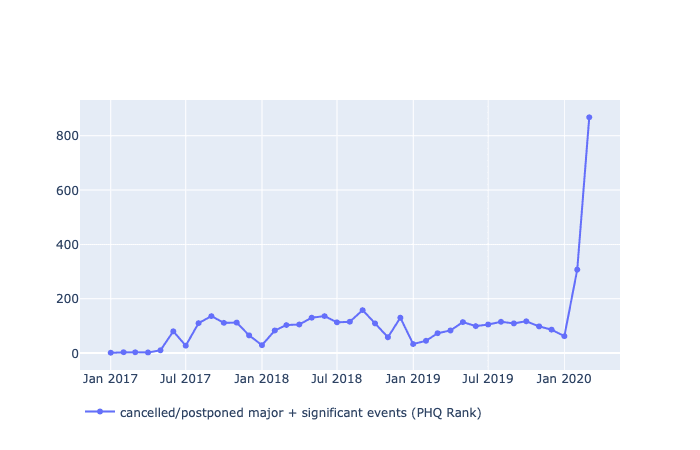The width and height of the screenshot is (700, 450).
Task: Click the 'Jul 2017' x-axis label
Action: 185,380
